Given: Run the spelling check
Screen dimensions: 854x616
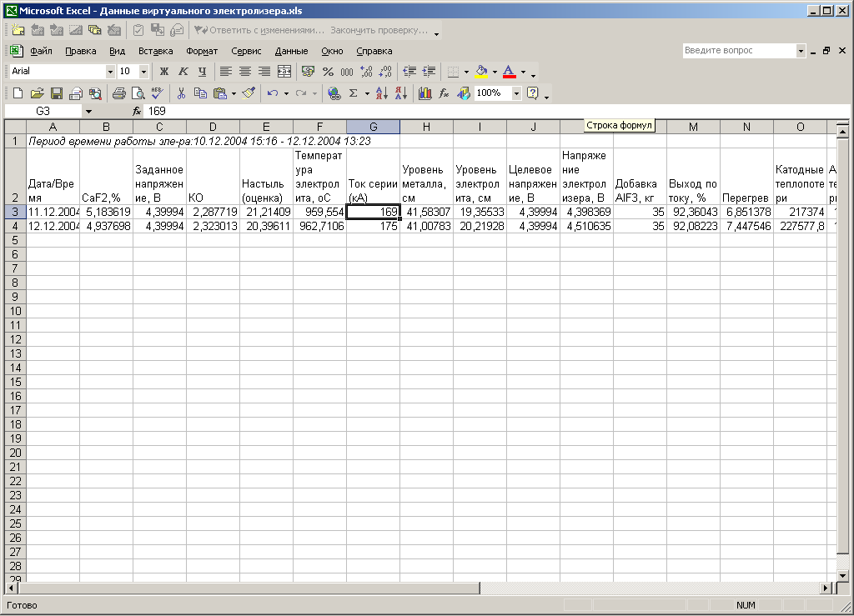Looking at the screenshot, I should point(157,93).
